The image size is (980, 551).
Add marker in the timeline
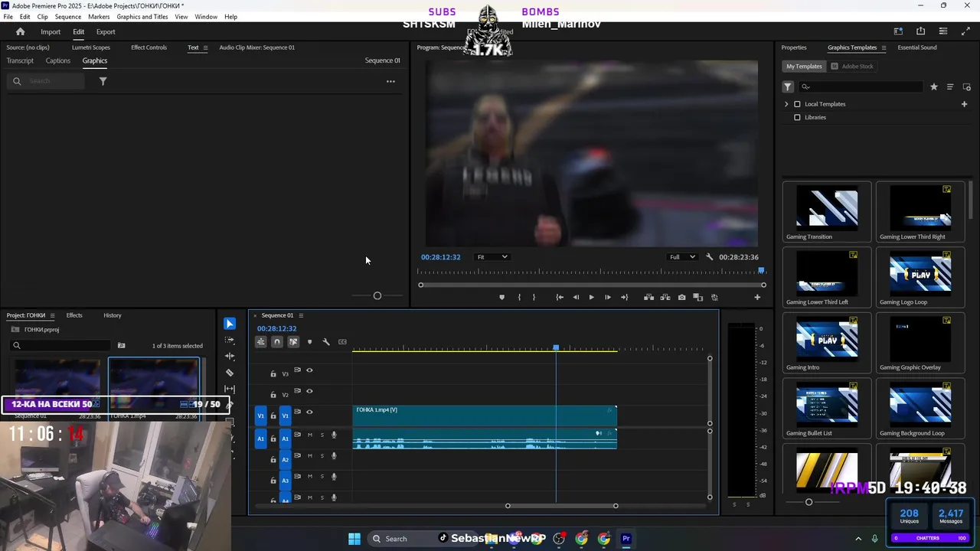tap(309, 342)
